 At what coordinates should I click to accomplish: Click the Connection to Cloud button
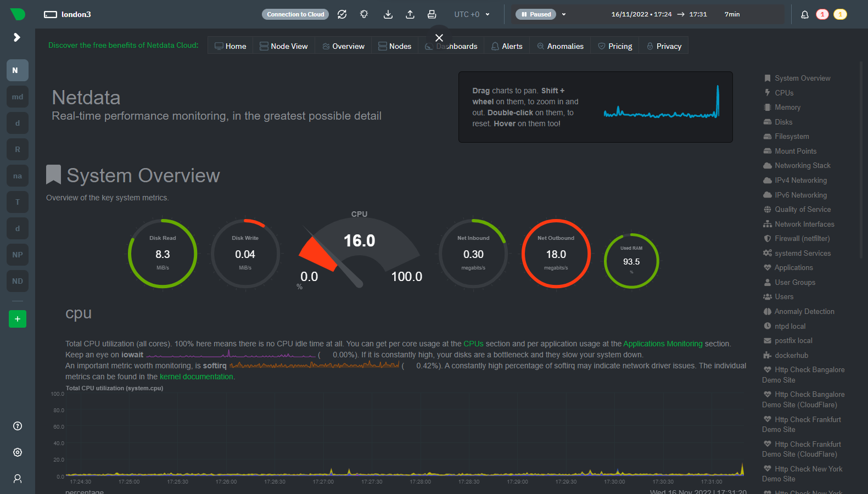click(295, 14)
